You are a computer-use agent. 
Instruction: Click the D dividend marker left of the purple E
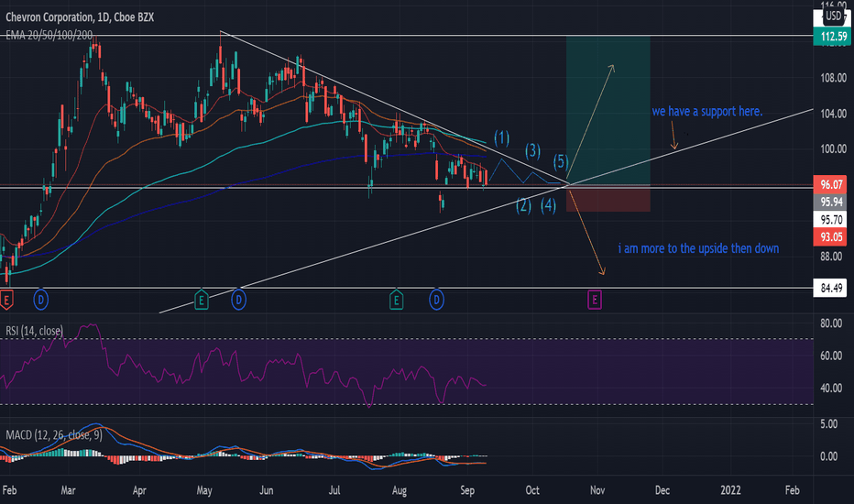[436, 300]
